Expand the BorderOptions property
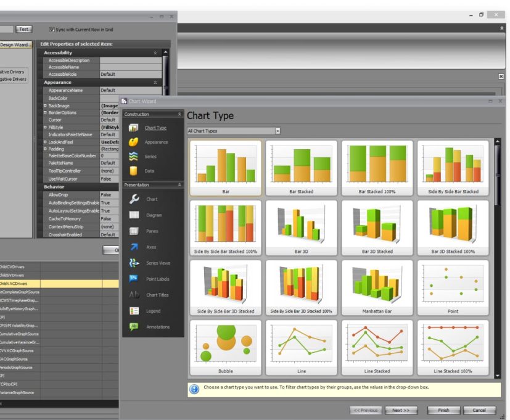This screenshot has height=420, width=510. click(x=45, y=113)
